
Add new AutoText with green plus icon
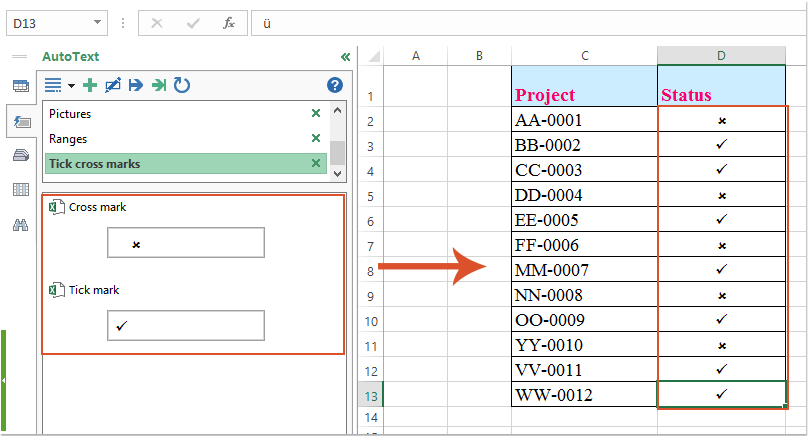(x=90, y=85)
